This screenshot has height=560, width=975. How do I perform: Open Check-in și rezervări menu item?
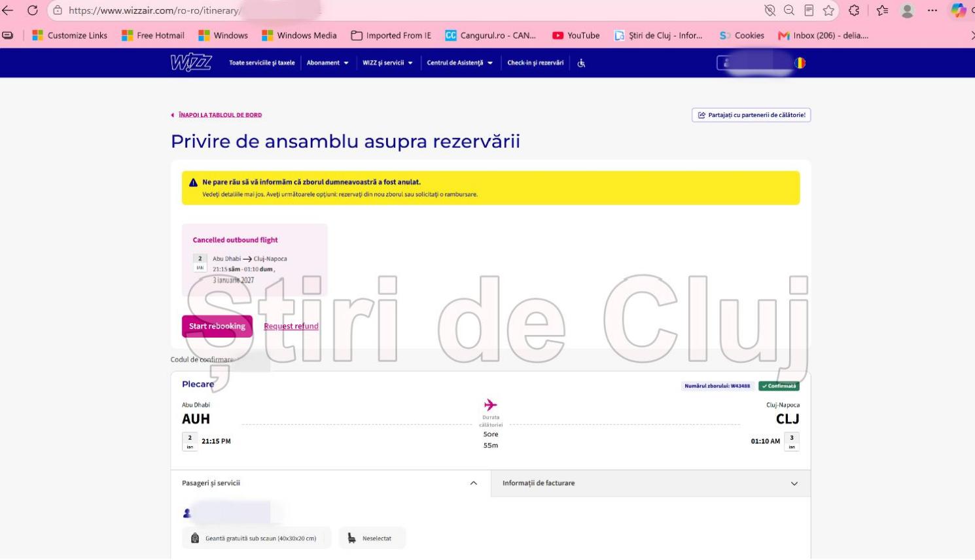[x=535, y=63]
